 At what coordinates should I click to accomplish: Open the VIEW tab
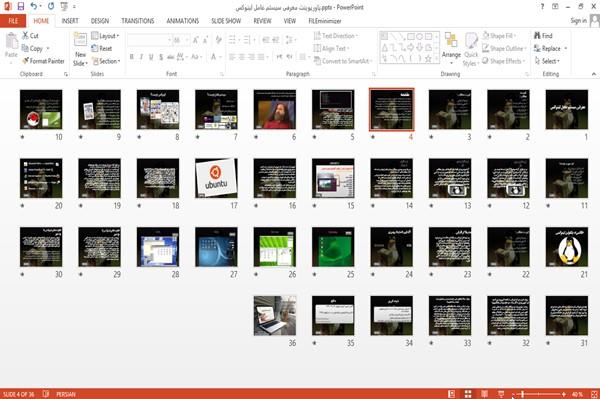290,21
